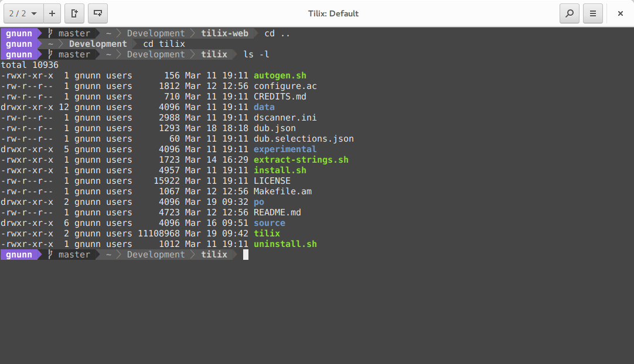This screenshot has width=634, height=364.
Task: Click the uninstall.sh script name
Action: click(x=285, y=244)
